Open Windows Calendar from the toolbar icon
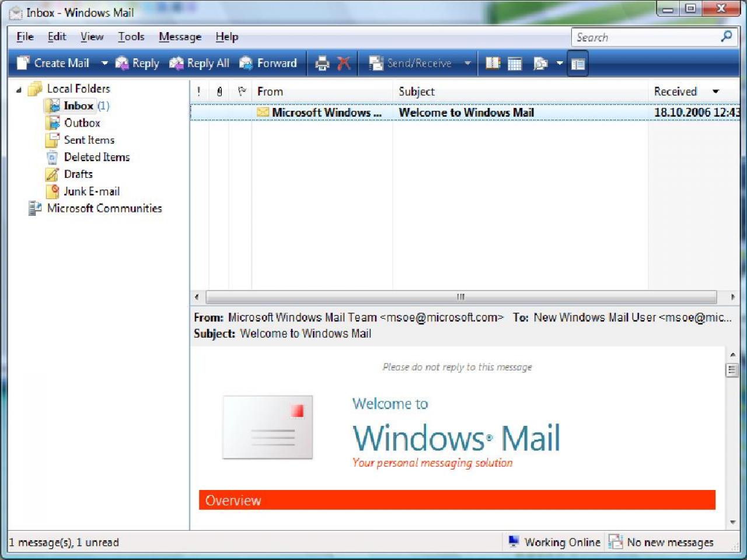 pos(515,63)
